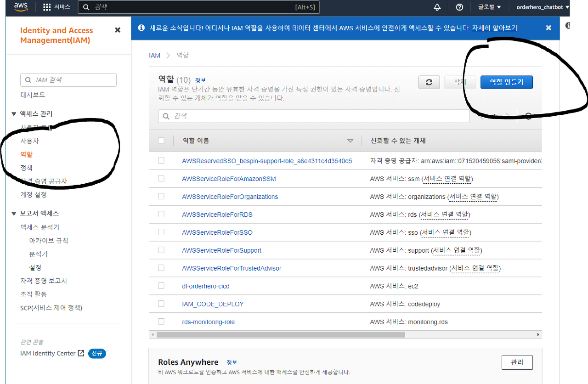Open the rds-monitoring-role link
The width and height of the screenshot is (588, 384).
click(208, 322)
